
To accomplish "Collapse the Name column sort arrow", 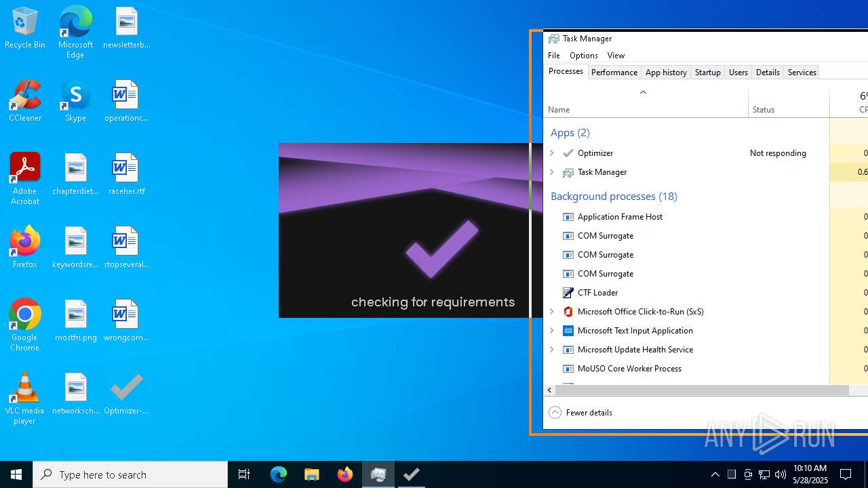I will click(643, 92).
